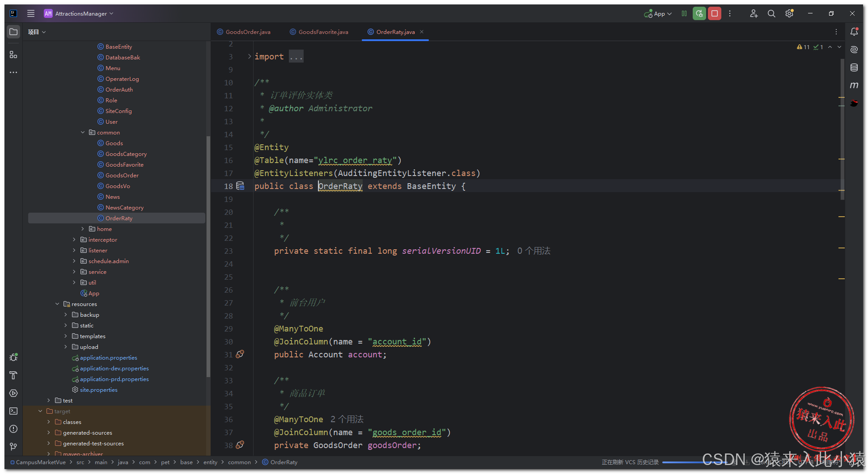Open the Git version control tool window

(x=13, y=447)
